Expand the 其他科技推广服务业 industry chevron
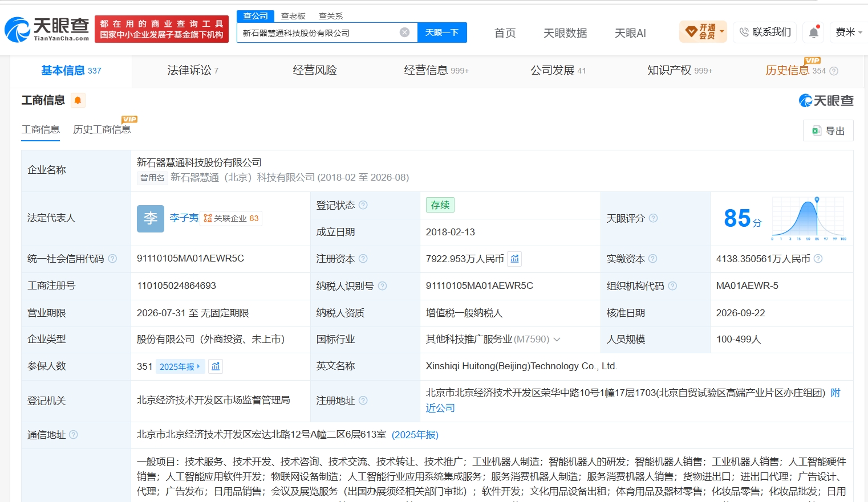868x502 pixels. [557, 340]
